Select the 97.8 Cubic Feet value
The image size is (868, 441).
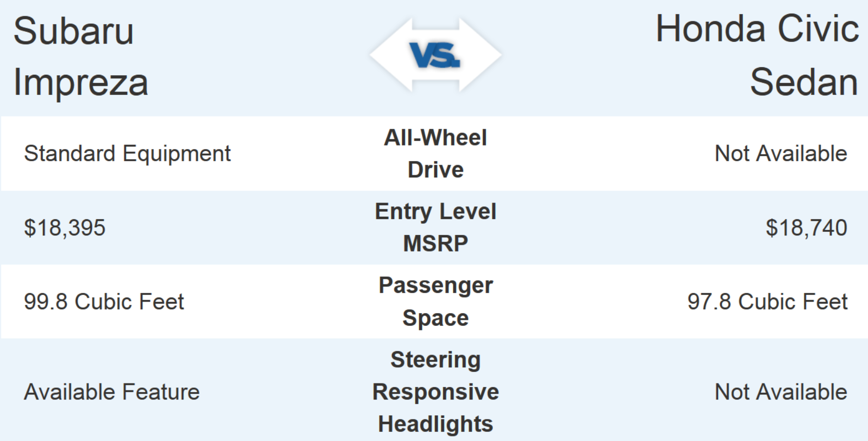tap(767, 302)
